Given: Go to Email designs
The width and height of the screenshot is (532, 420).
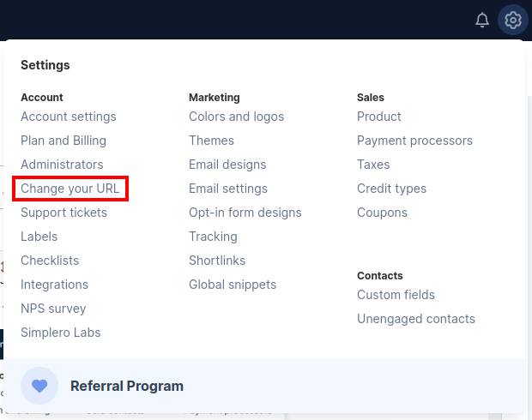Looking at the screenshot, I should (227, 165).
